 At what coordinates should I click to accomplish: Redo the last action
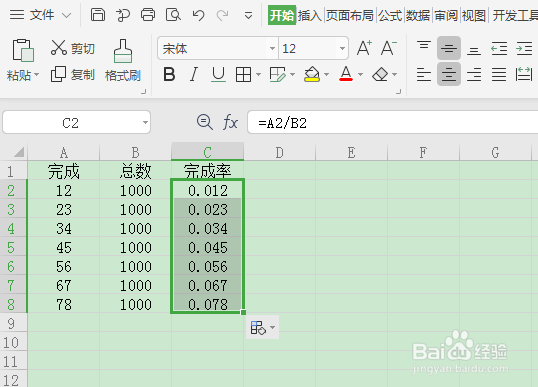pyautogui.click(x=223, y=15)
